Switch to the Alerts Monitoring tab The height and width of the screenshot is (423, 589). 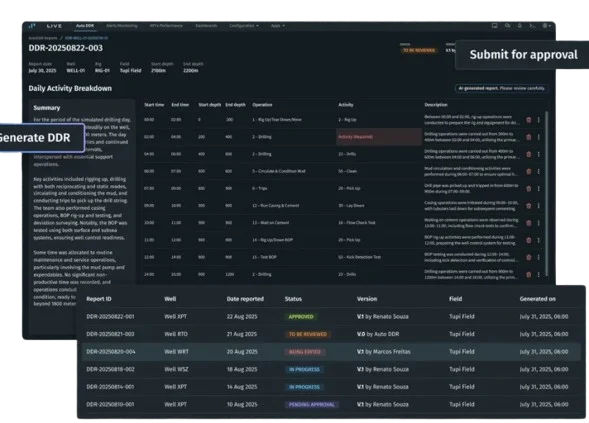point(122,26)
